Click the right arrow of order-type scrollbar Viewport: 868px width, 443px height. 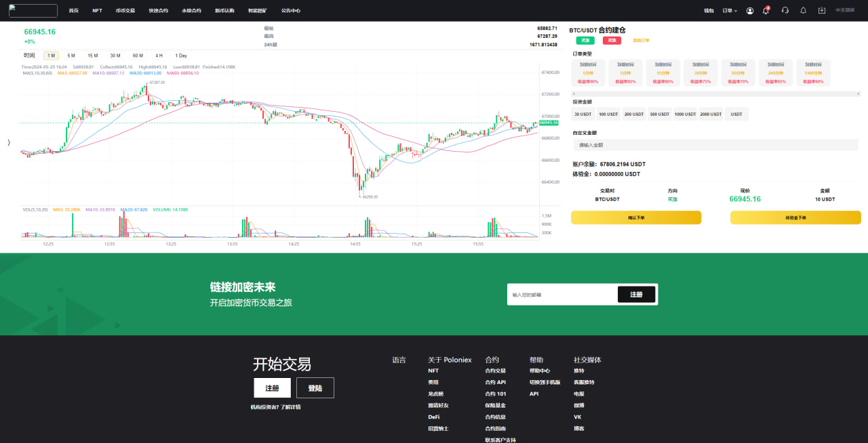[858, 93]
